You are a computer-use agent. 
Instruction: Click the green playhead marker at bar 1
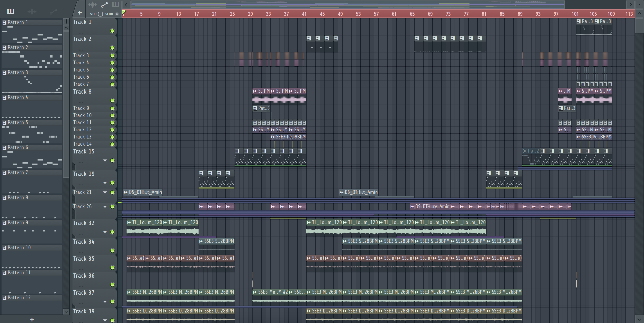124,12
